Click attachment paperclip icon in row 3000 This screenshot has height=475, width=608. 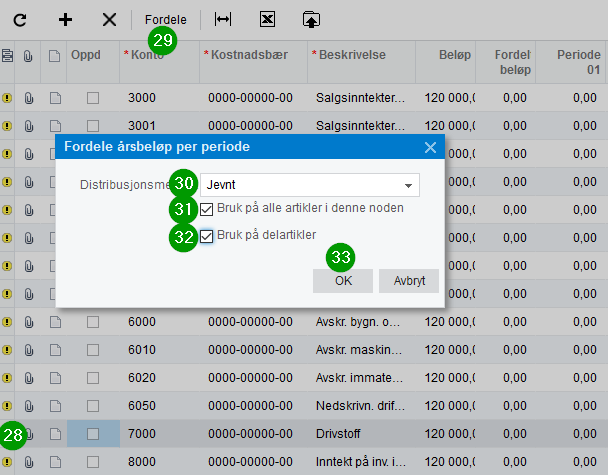coord(29,98)
